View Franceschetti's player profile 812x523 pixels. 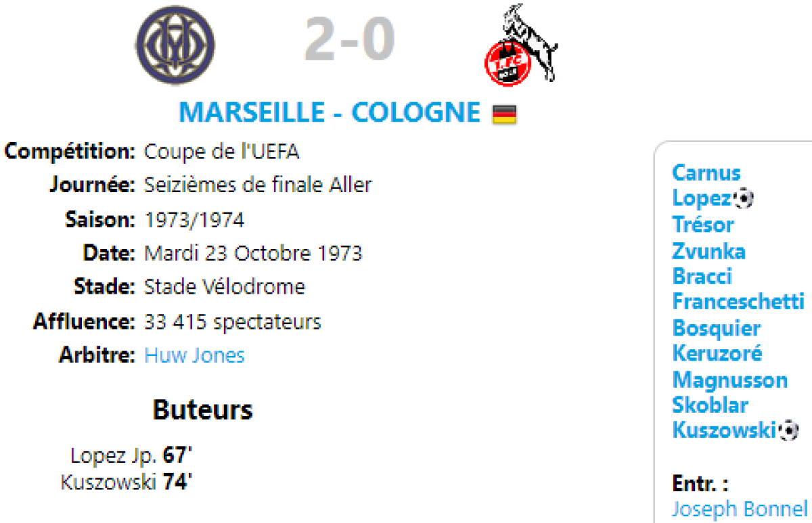coord(738,301)
